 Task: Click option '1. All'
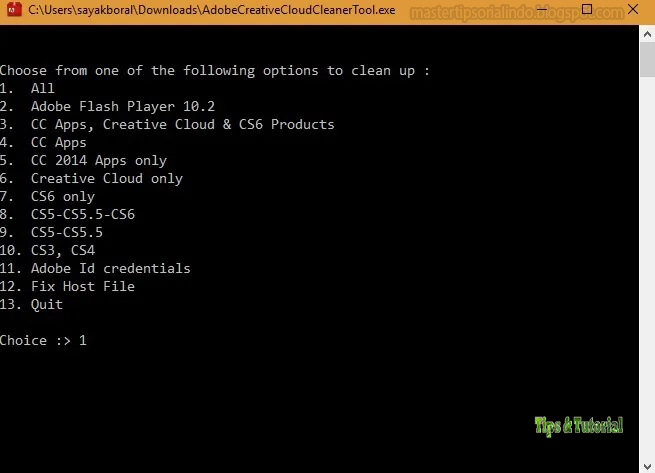click(27, 88)
